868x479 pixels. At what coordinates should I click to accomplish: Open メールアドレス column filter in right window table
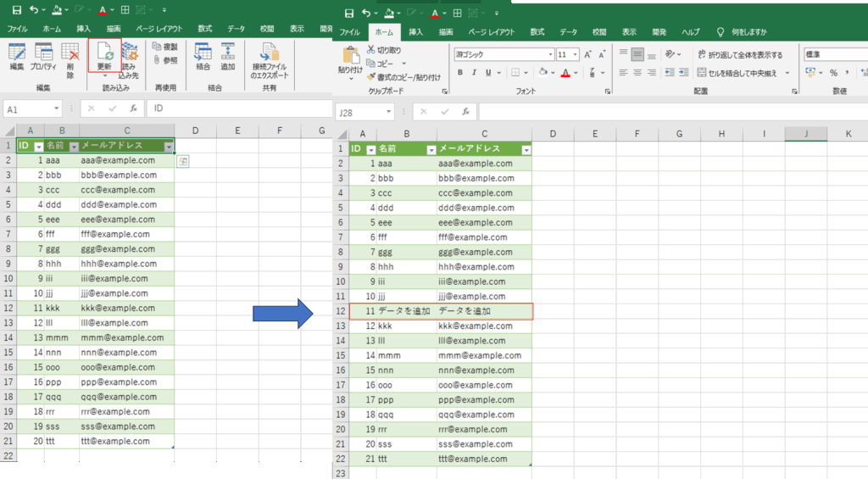coord(526,150)
